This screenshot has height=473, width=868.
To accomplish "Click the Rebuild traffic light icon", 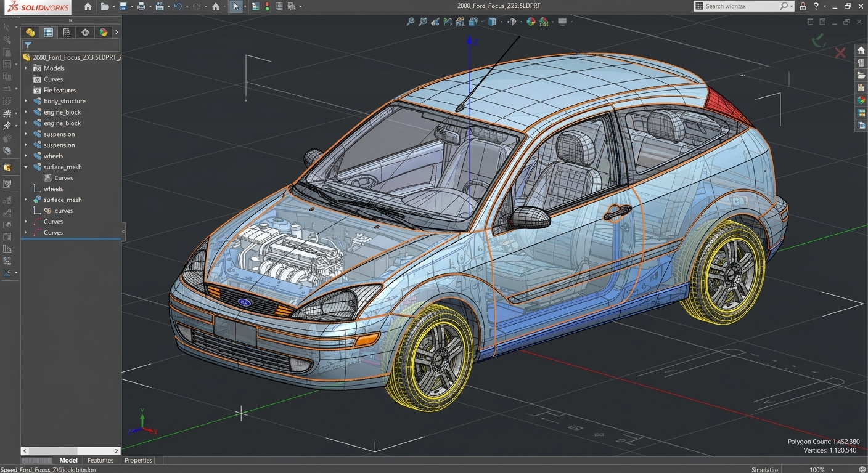I will point(267,7).
